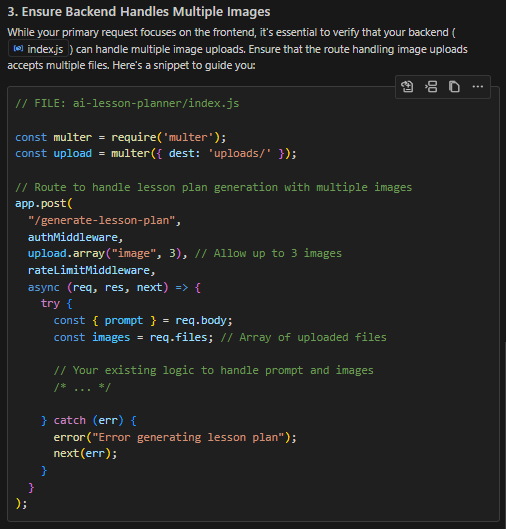
Task: Click the file icon beside index.js
Action: tap(18, 49)
